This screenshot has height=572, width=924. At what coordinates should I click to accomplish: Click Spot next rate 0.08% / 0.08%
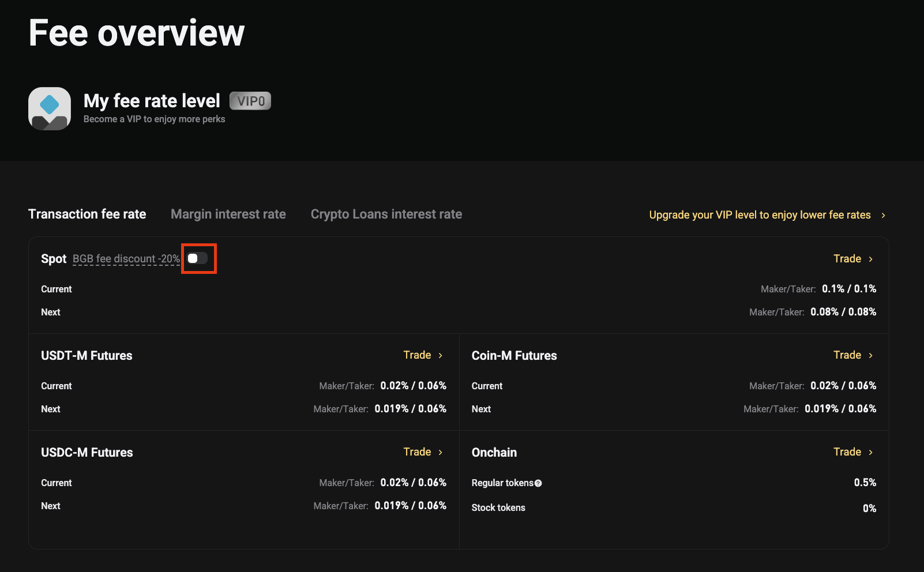click(843, 312)
